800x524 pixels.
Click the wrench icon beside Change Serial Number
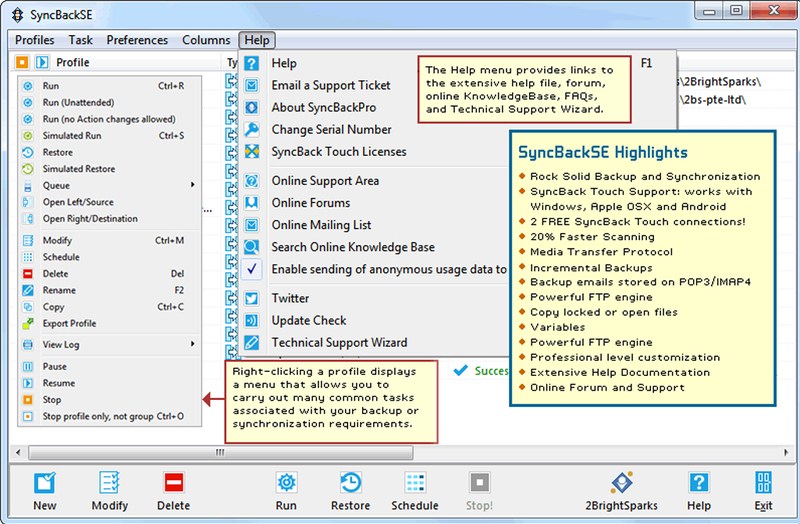(252, 130)
